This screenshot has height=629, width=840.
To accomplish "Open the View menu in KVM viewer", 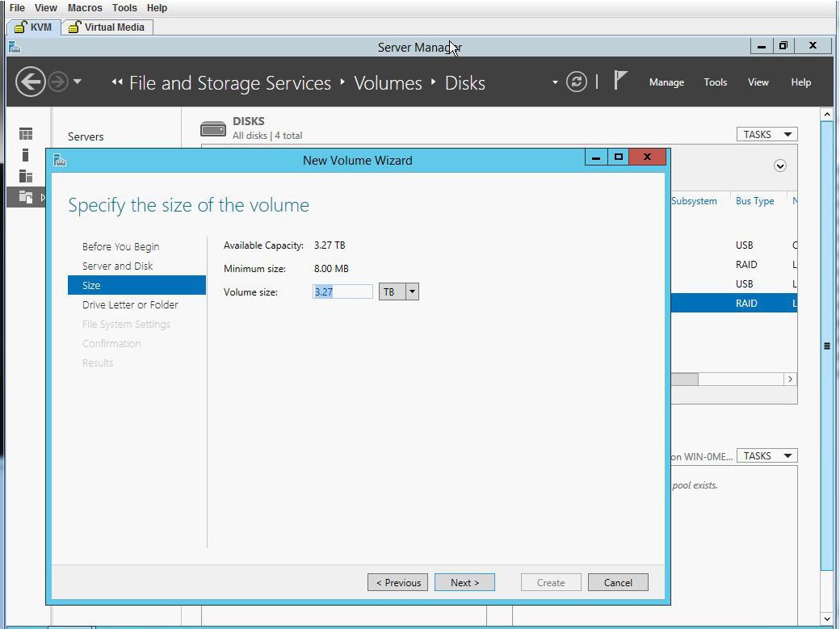I will [45, 8].
